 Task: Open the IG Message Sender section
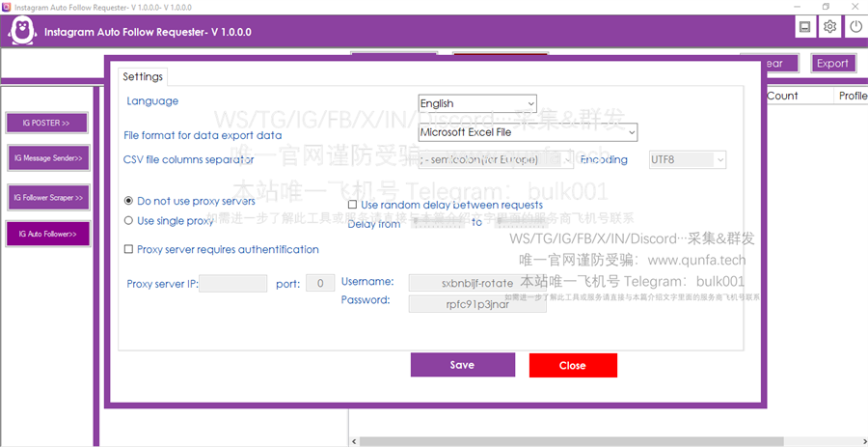(48, 158)
